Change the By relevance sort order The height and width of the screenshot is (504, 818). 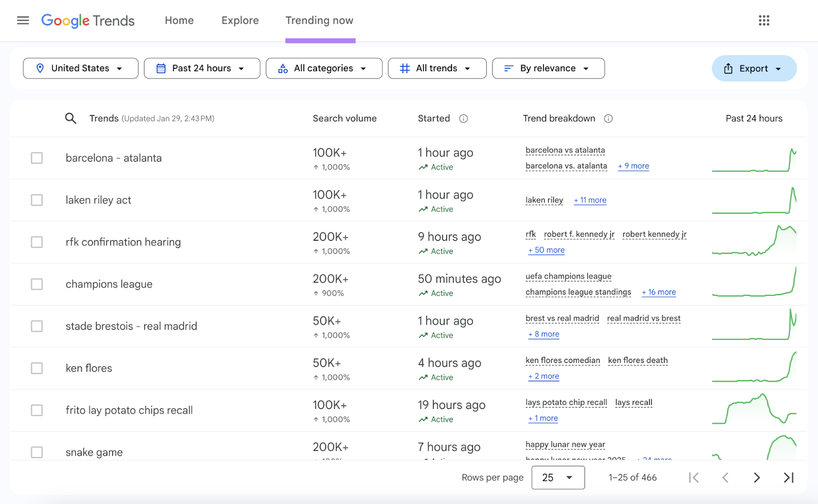548,68
